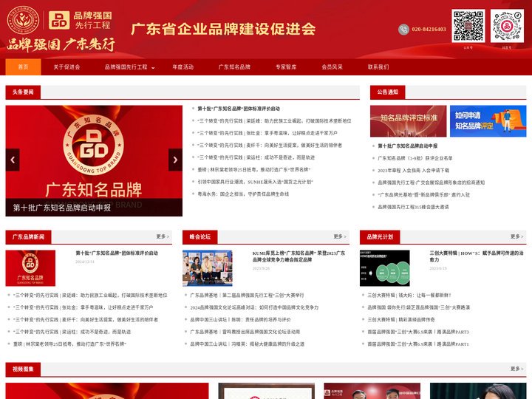Select the 峰会论坛 section tab
The height and width of the screenshot is (399, 532).
point(200,237)
